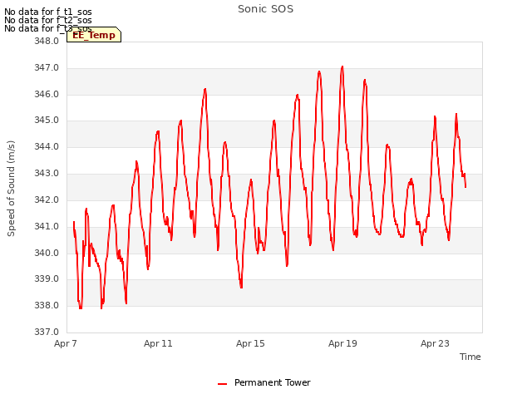Image resolution: width=532 pixels, height=399 pixels.
Task: Click the 341.0 y-axis tick label
Action: click(x=47, y=226)
